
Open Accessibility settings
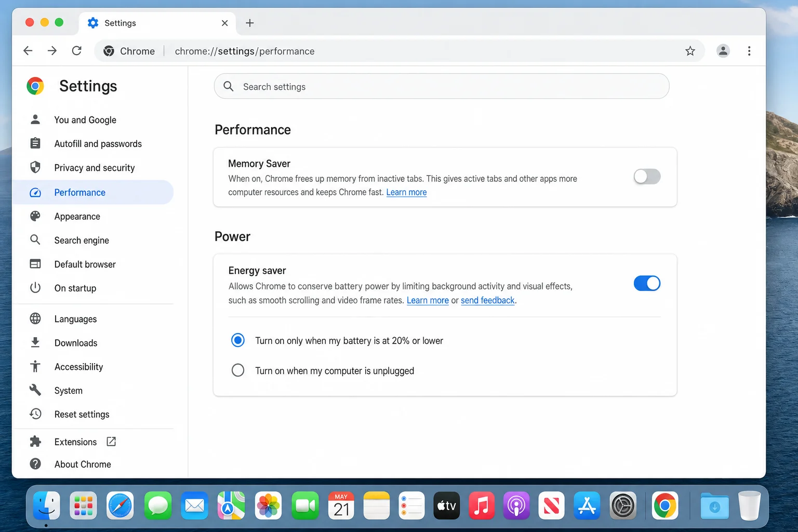click(x=92, y=366)
